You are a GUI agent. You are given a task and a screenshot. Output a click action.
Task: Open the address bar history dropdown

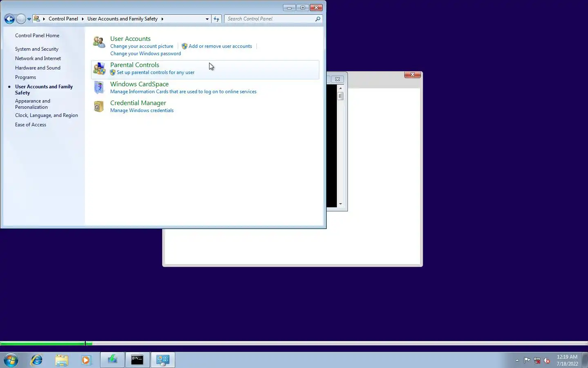click(x=207, y=19)
